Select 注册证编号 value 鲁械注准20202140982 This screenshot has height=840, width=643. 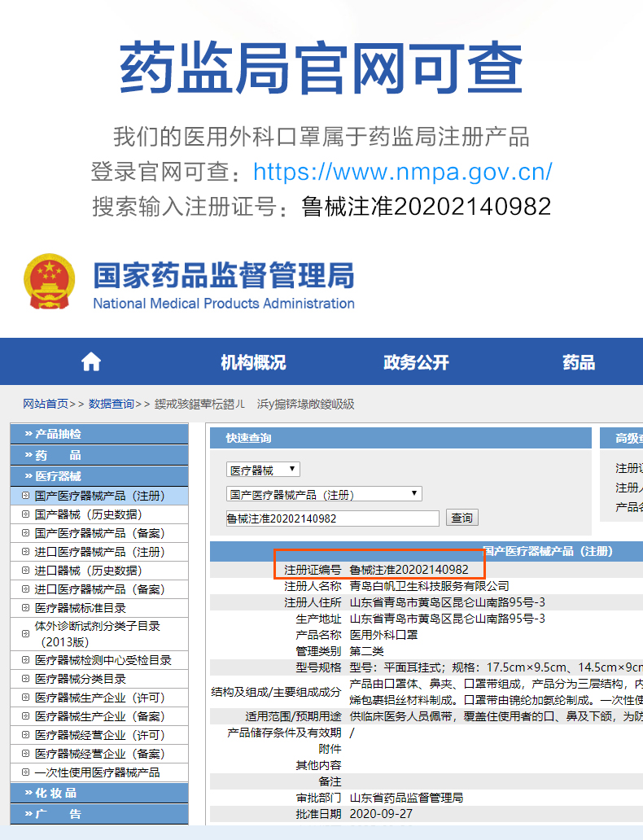(409, 570)
